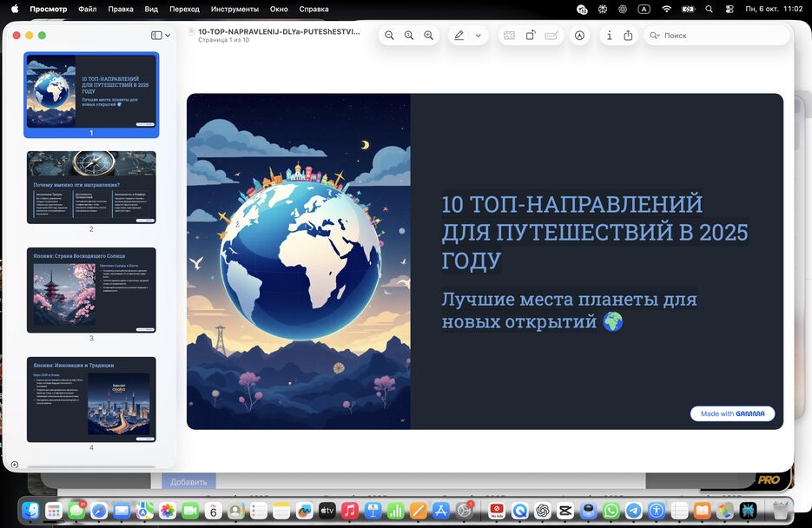Viewport: 812px width, 528px height.
Task: Open the search scope dropdown in search field
Action: coord(656,35)
